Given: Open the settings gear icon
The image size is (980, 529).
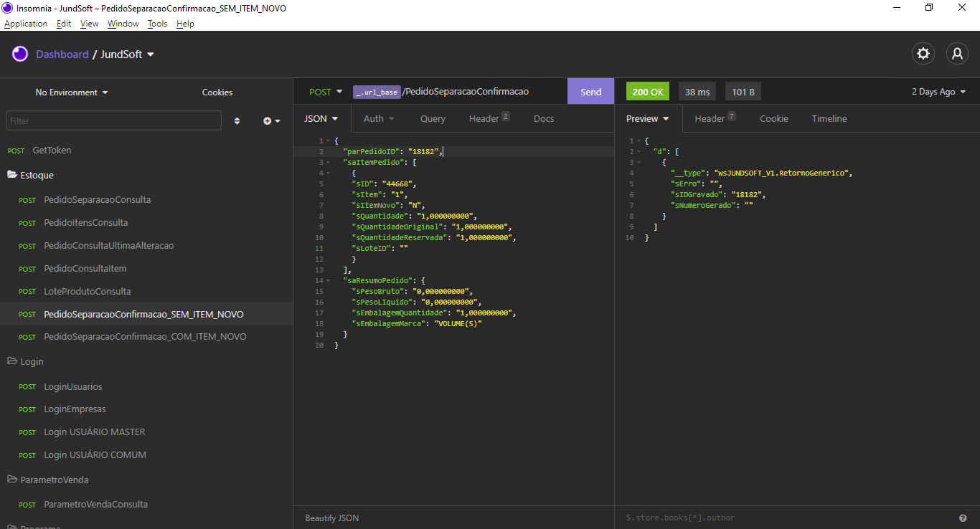Looking at the screenshot, I should click(x=923, y=54).
